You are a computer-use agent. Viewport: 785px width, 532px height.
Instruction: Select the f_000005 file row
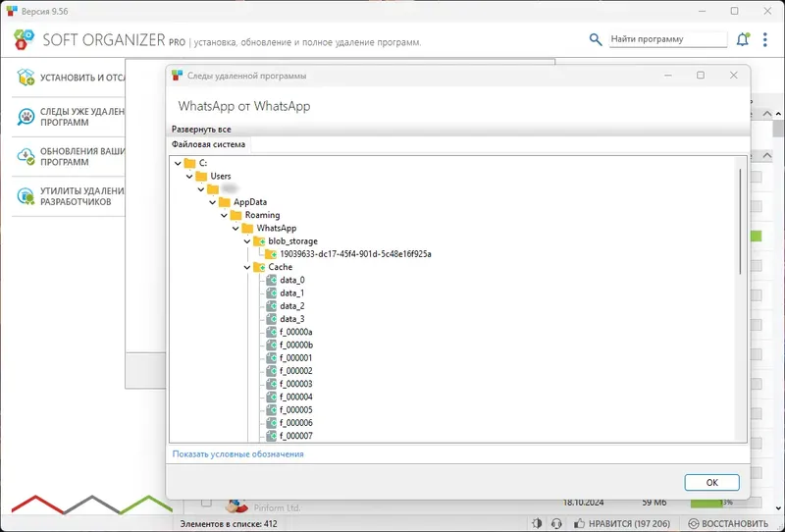coord(288,409)
